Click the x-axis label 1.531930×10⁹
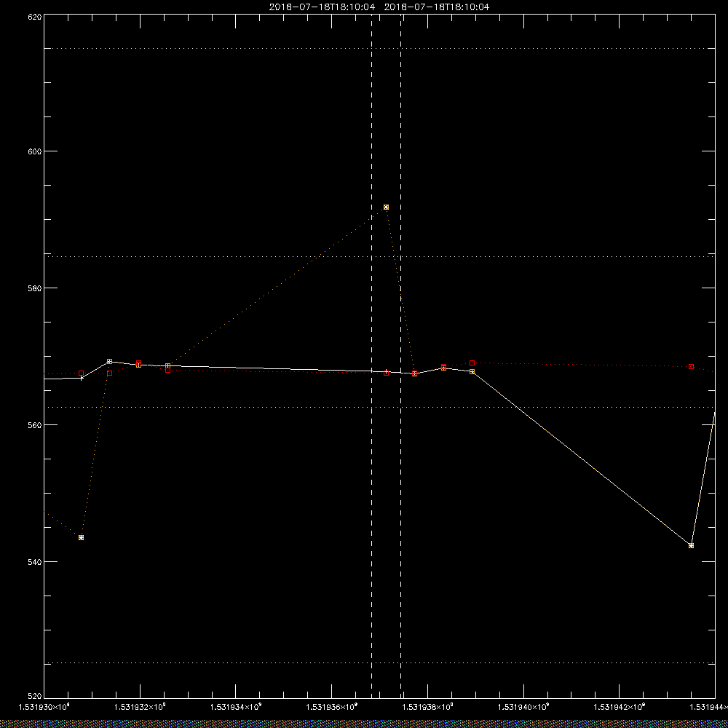The image size is (728, 728). pyautogui.click(x=44, y=707)
